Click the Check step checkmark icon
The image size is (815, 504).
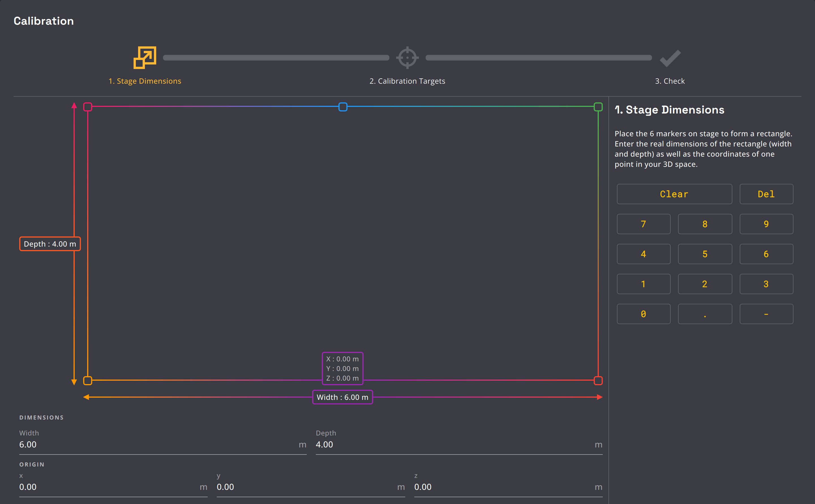coord(670,58)
